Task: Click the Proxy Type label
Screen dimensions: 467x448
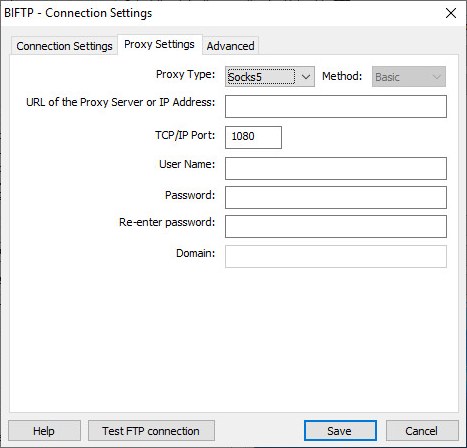Action: (x=186, y=74)
